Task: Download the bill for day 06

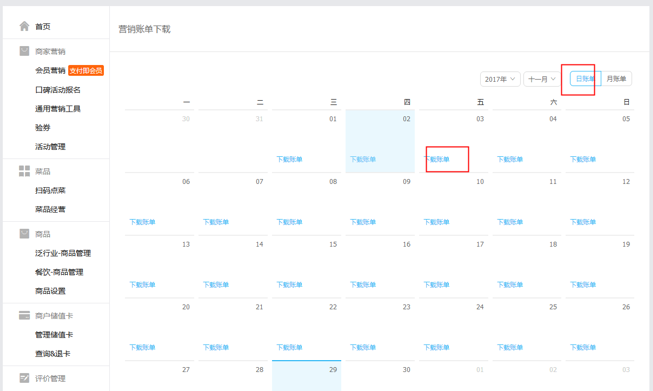Action: [x=142, y=222]
